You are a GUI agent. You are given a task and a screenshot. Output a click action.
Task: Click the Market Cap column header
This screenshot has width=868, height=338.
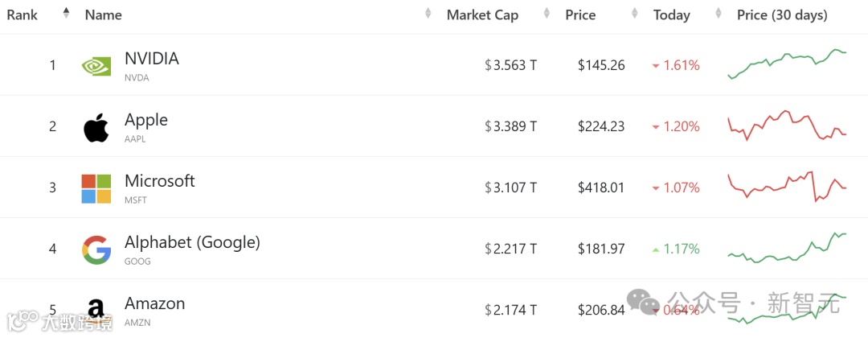tap(482, 15)
